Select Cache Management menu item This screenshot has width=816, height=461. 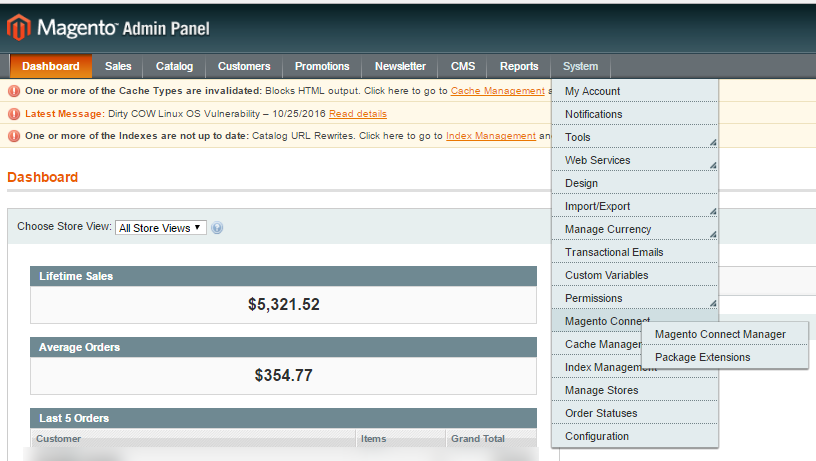(x=597, y=344)
